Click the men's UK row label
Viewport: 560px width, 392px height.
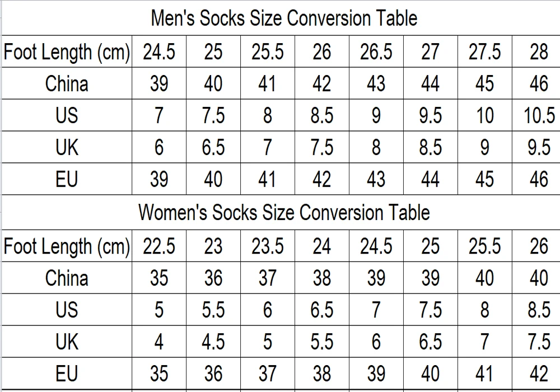click(67, 147)
